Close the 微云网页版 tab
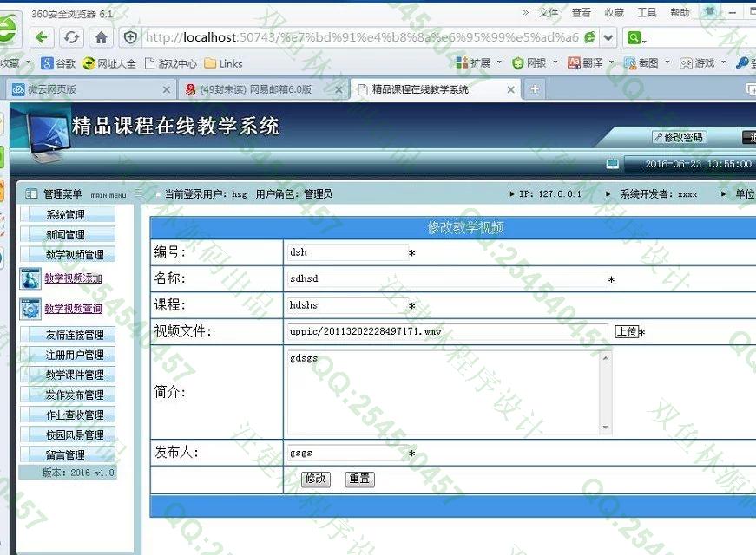This screenshot has height=555, width=756. coord(167,89)
